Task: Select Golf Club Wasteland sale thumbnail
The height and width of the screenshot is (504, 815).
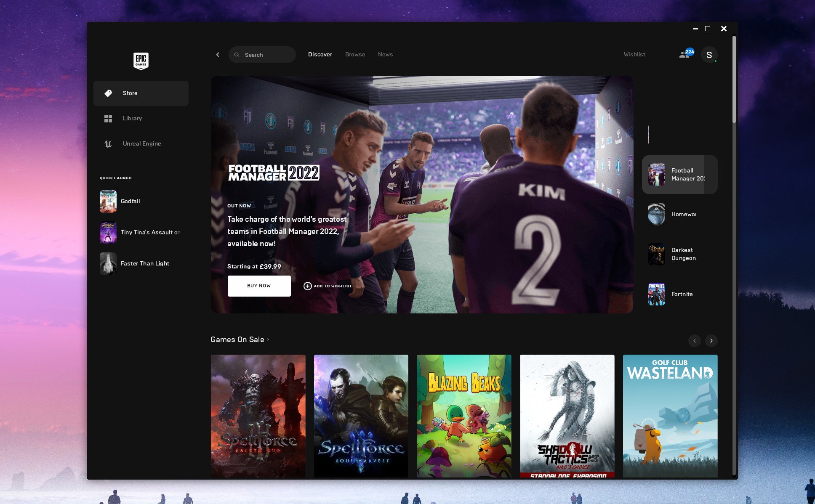Action: tap(670, 416)
